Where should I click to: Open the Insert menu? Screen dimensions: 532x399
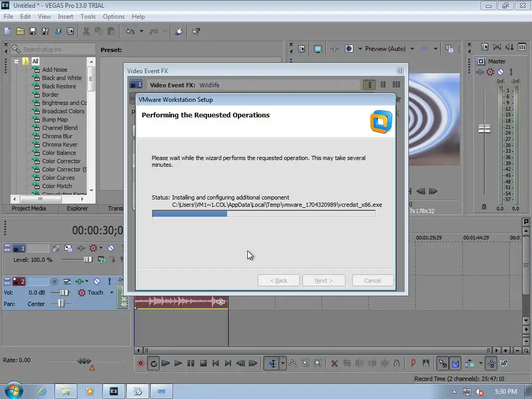coord(65,16)
